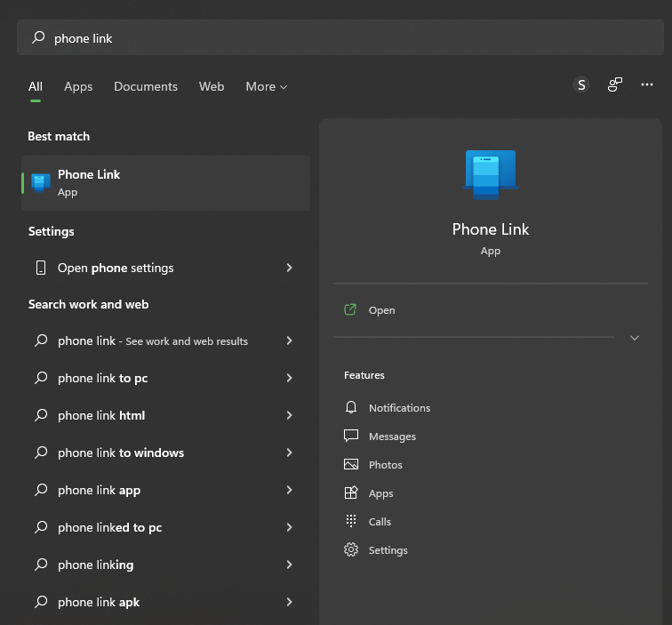
Task: Click the search magnifier icon in search box
Action: 38,37
